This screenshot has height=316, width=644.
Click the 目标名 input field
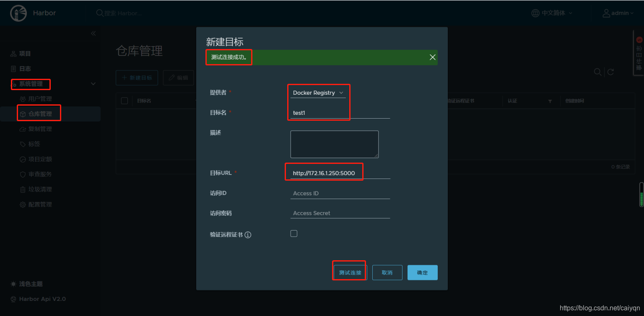coord(340,113)
